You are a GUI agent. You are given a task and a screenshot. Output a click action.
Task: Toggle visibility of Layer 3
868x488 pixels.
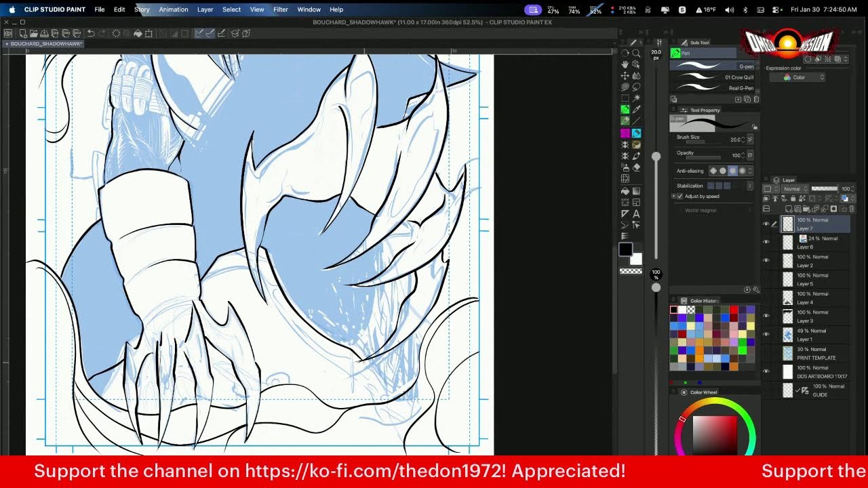[766, 316]
